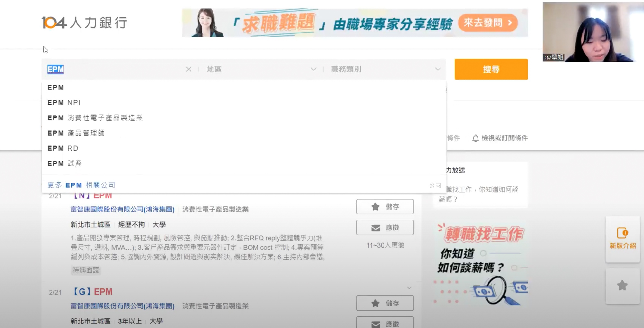
Task: Open 更多 EPM 相關公司 link
Action: click(x=81, y=185)
